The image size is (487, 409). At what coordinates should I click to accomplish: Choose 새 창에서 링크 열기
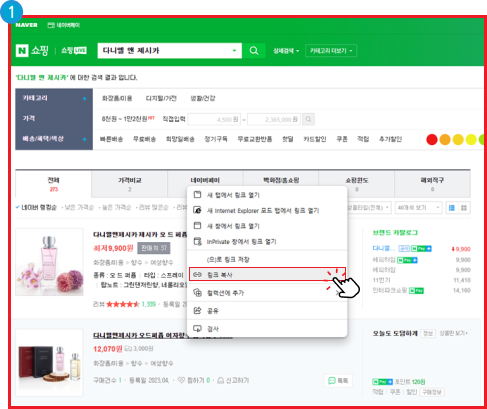268,226
